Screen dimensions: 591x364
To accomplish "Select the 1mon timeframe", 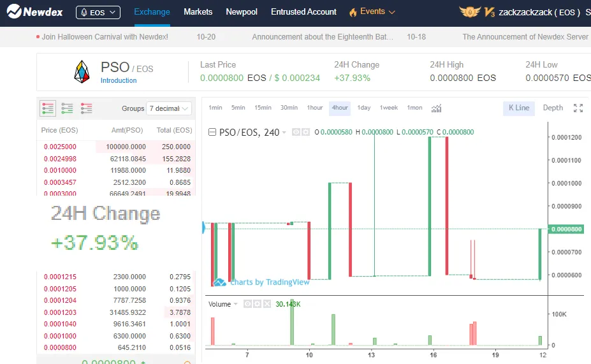I will [x=414, y=108].
